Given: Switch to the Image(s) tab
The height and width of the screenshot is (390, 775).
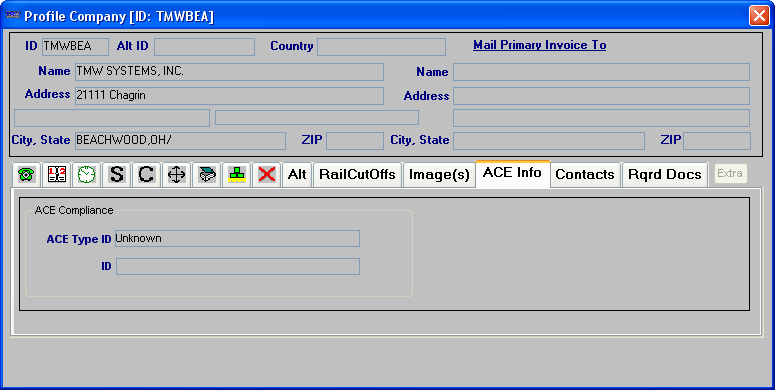Looking at the screenshot, I should [439, 174].
